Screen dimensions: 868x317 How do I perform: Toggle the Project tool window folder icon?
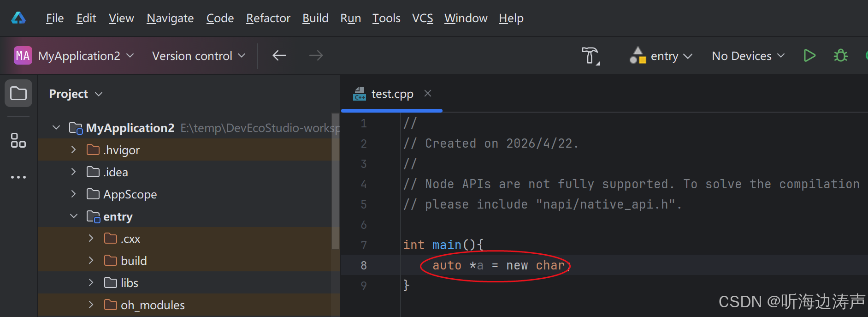point(18,93)
